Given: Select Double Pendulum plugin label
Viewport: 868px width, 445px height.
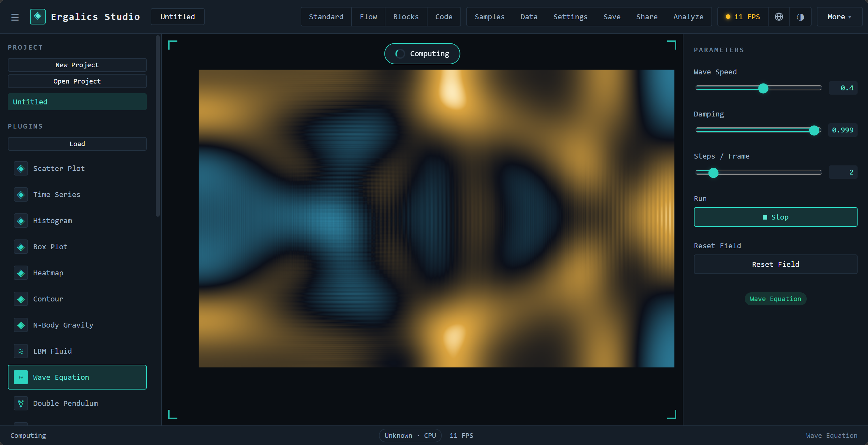Looking at the screenshot, I should [65, 404].
